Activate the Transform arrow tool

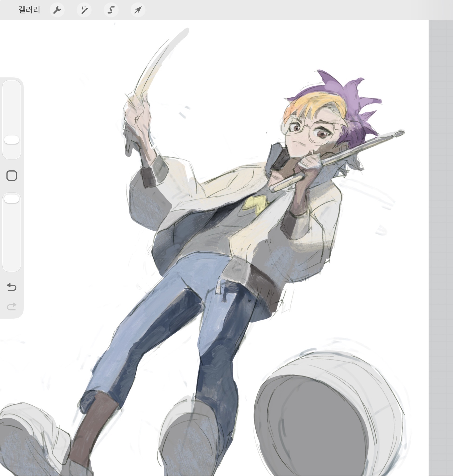coord(138,10)
